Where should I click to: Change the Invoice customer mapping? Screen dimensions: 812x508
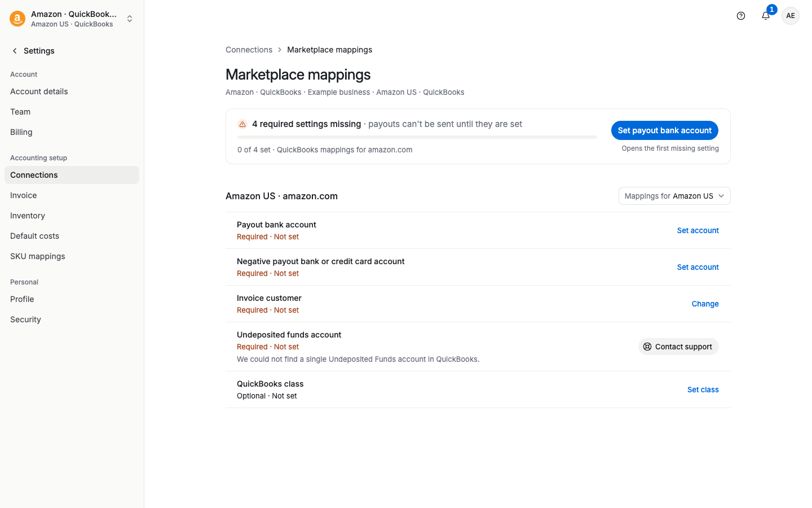tap(705, 304)
